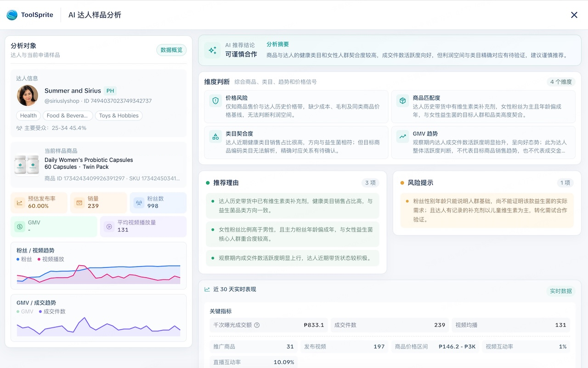Select the Toys & Hobbies category tag
588x368 pixels.
(x=119, y=115)
